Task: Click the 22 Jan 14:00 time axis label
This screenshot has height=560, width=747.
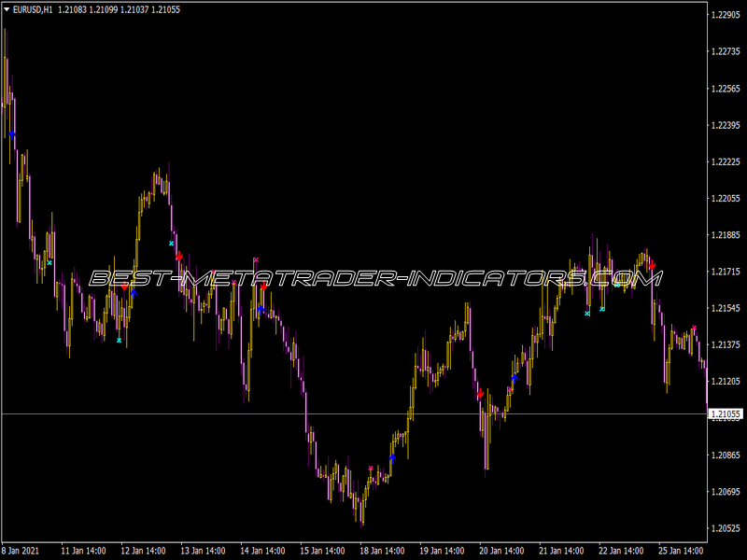Action: 621,551
